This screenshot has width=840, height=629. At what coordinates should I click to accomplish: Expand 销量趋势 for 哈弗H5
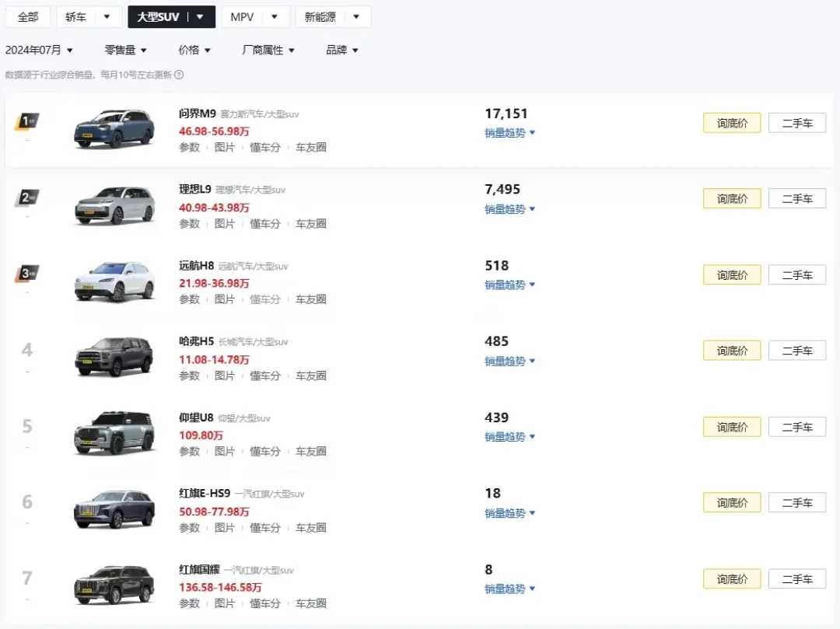coord(509,362)
